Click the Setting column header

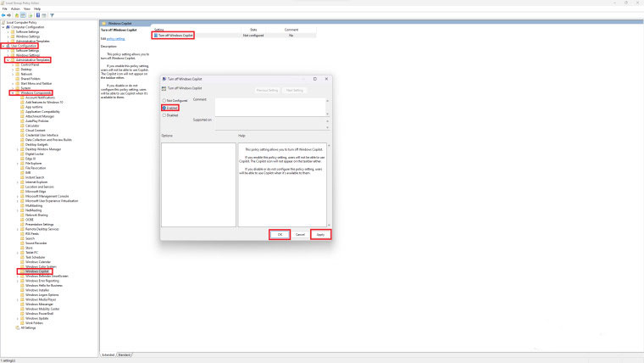coord(159,30)
